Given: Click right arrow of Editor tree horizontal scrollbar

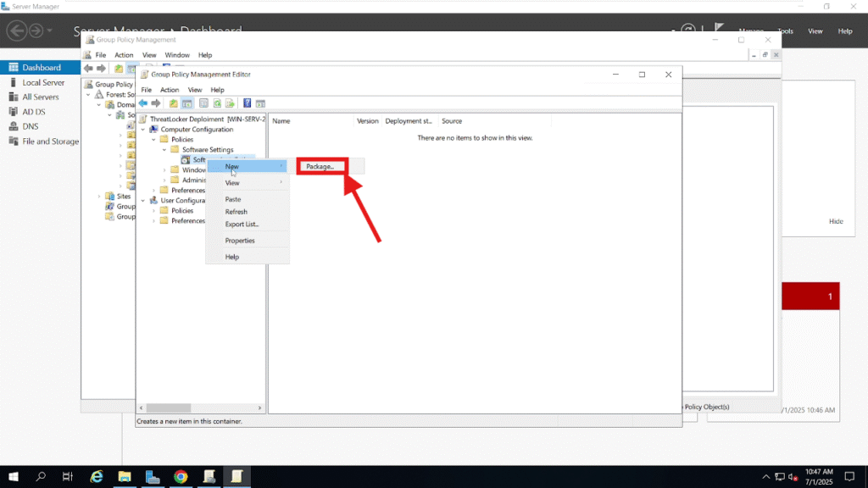Looking at the screenshot, I should point(259,408).
